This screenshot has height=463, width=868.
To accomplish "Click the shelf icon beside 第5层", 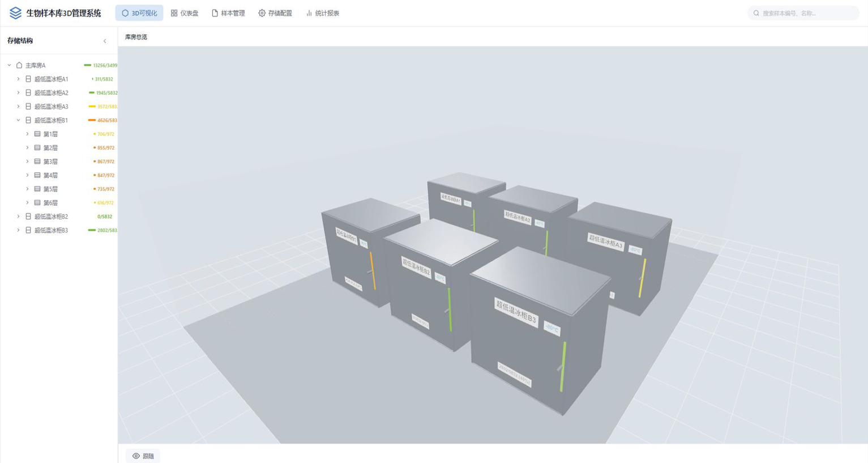I will (x=37, y=189).
